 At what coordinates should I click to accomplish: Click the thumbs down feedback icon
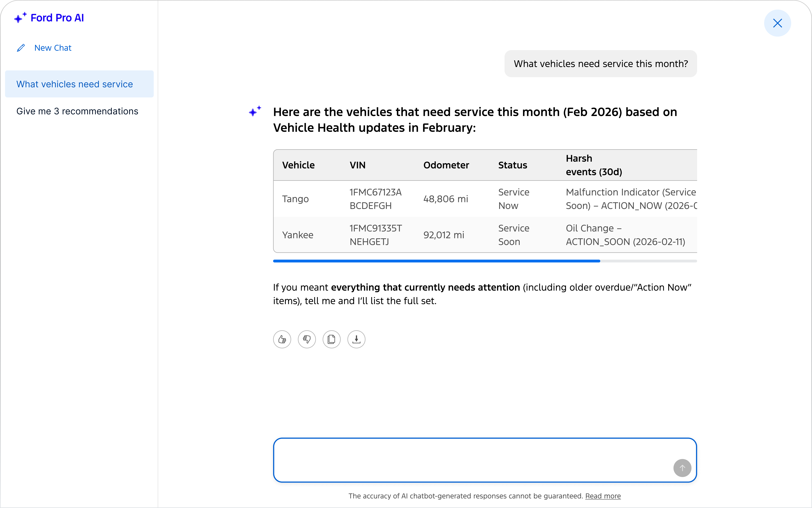pyautogui.click(x=307, y=339)
